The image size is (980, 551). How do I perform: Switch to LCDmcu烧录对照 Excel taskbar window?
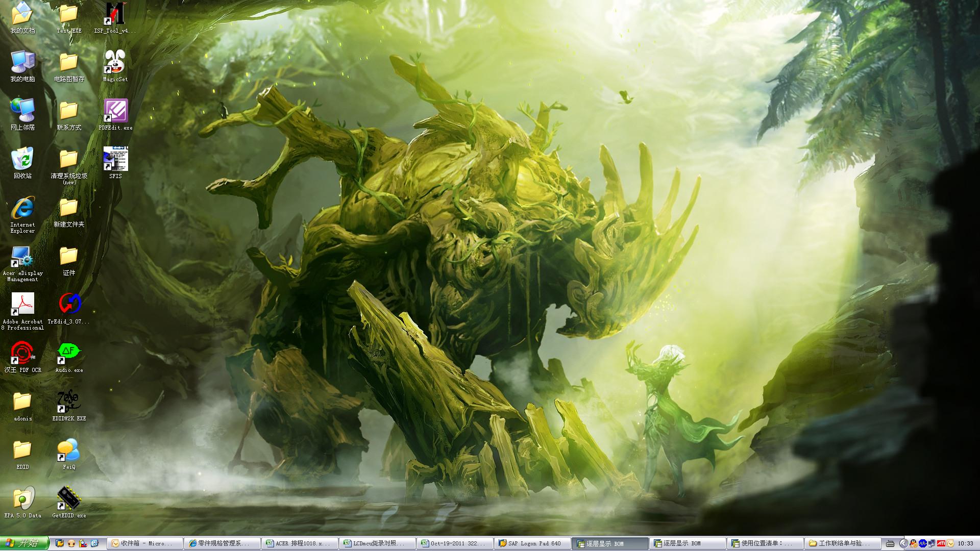pyautogui.click(x=378, y=543)
